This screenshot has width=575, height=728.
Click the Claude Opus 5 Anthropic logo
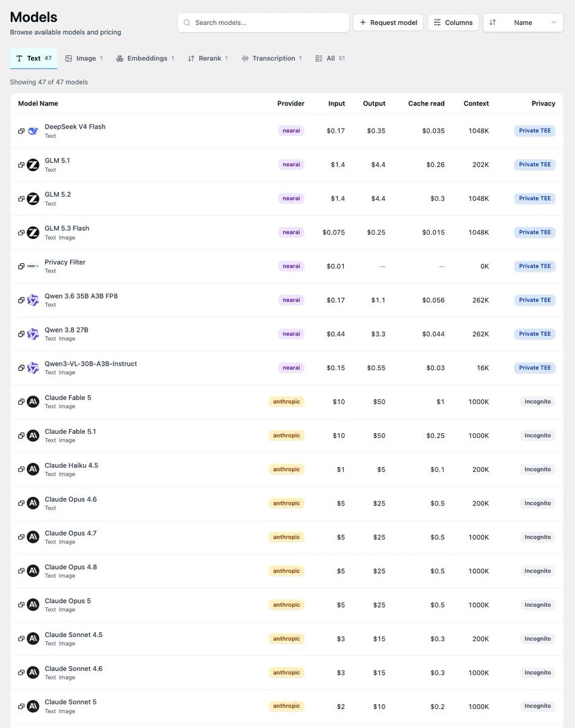[33, 605]
